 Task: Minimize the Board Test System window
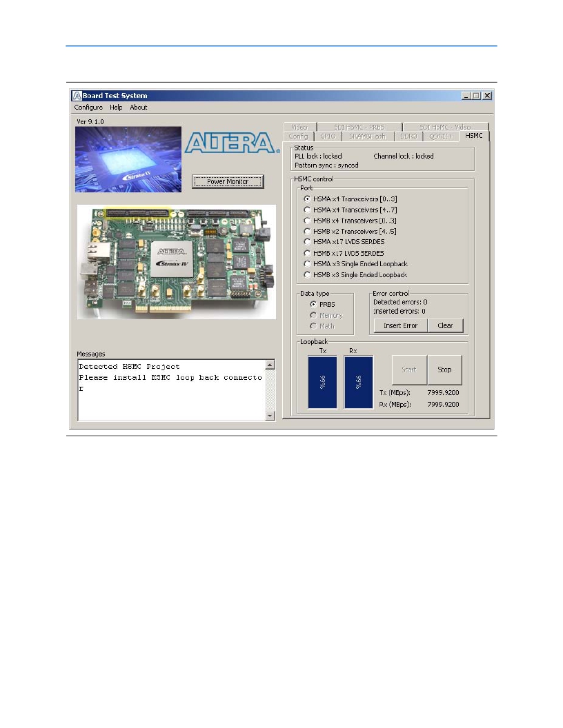(x=466, y=96)
